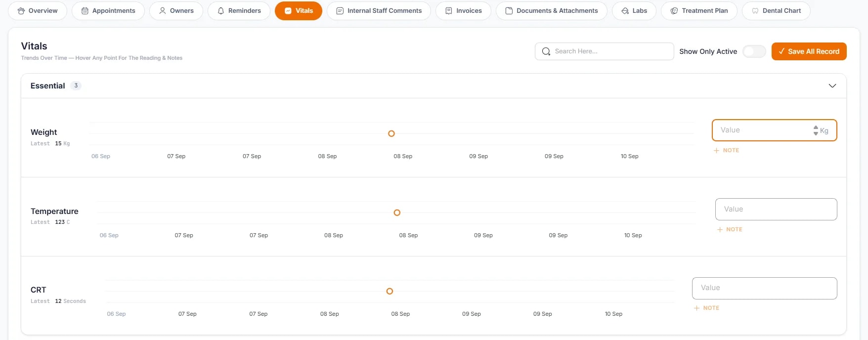The height and width of the screenshot is (340, 868).
Task: Select the CRT chart data point
Action: pos(390,291)
